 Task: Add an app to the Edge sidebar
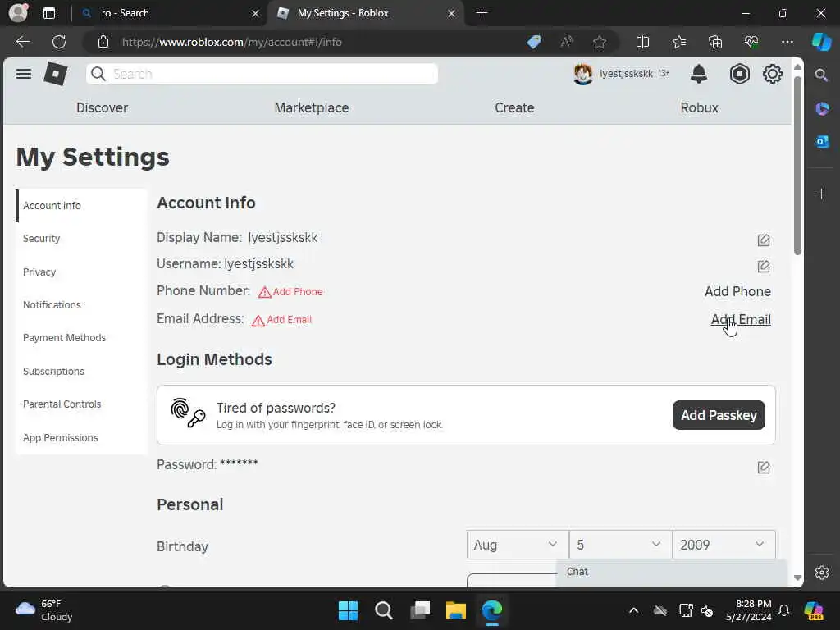coord(822,194)
